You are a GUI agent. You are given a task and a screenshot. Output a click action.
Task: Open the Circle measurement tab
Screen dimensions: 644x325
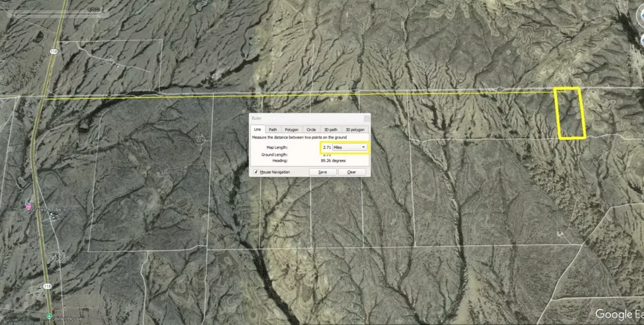[311, 129]
